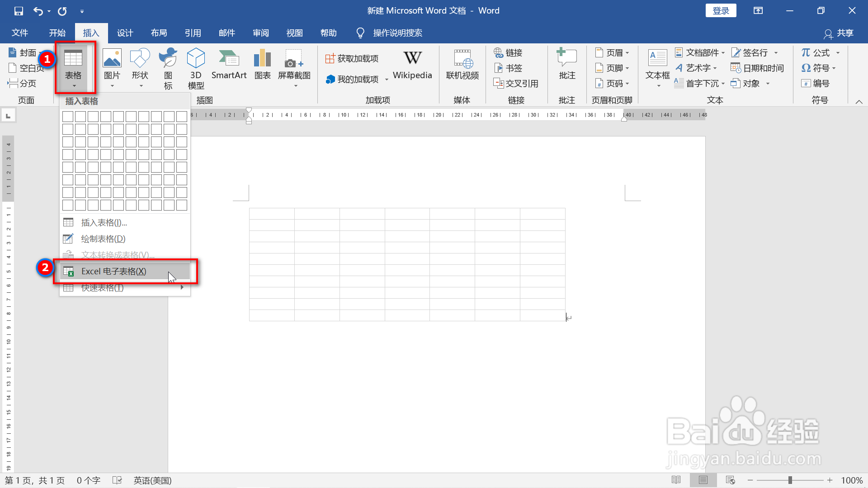Image resolution: width=868 pixels, height=488 pixels.
Task: Open the Shapes (形状) dropdown
Action: pos(140,68)
